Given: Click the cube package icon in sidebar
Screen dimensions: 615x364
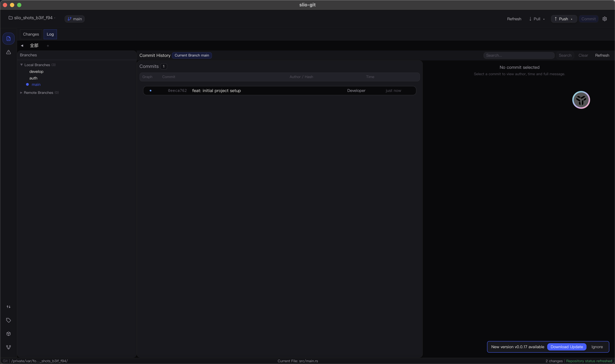Looking at the screenshot, I should tap(9, 334).
